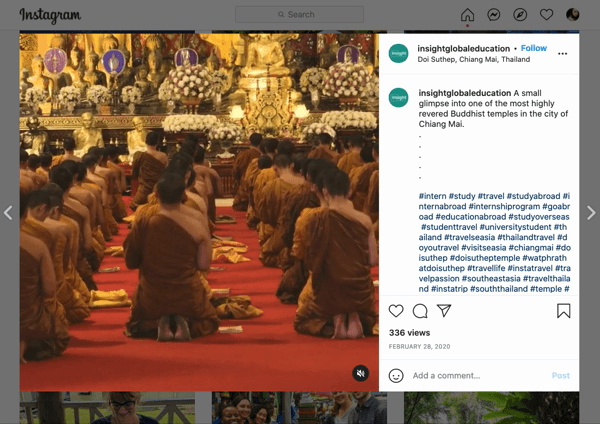Viewport: 600px width, 424px height.
Task: Like the post with the heart icon
Action: [396, 311]
